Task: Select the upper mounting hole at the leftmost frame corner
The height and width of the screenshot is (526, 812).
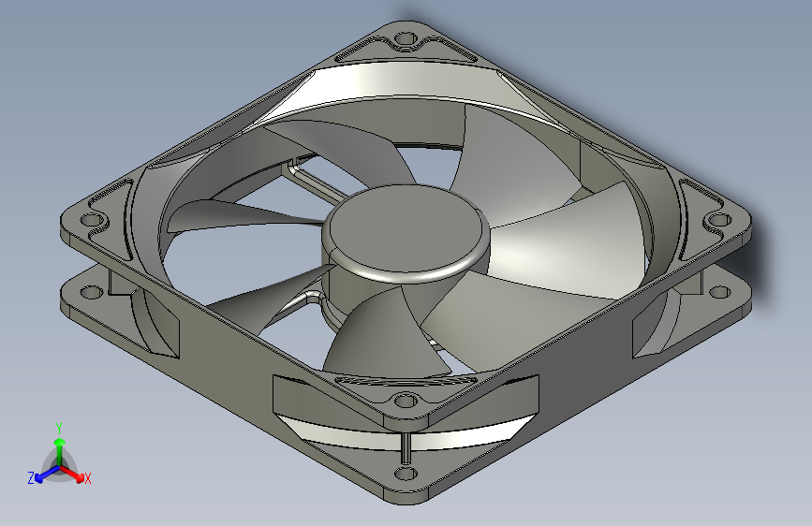Action: pyautogui.click(x=91, y=220)
